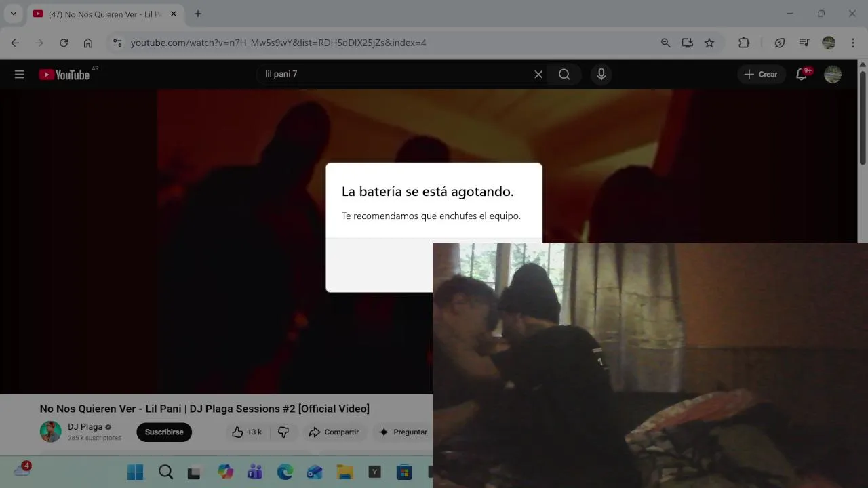
Task: Click '285 k suscriptores' text
Action: [x=94, y=439]
